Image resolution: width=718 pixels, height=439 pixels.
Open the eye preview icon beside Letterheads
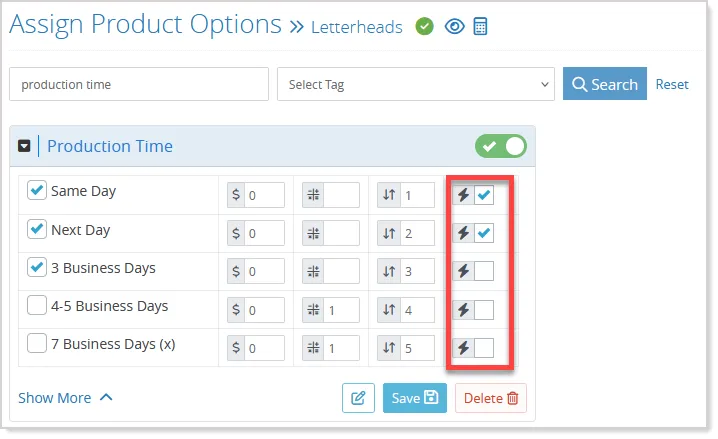(454, 27)
